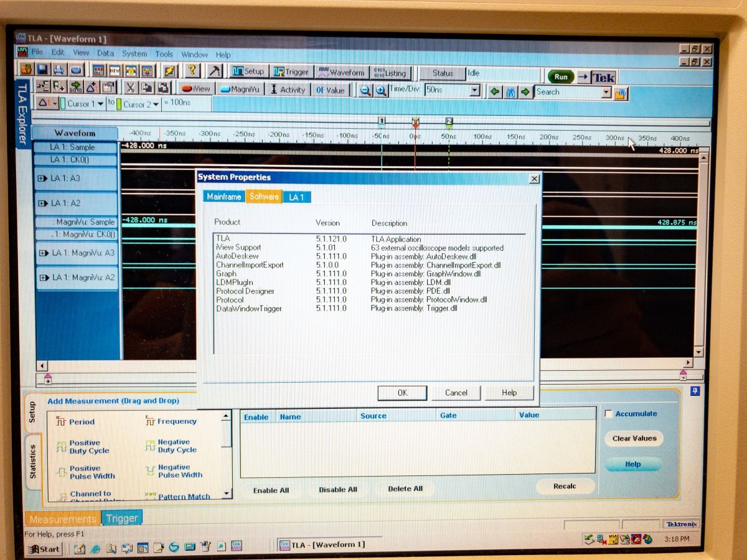Screen dimensions: 747x560
Task: Toggle the Accumulate checkbox
Action: click(x=609, y=414)
